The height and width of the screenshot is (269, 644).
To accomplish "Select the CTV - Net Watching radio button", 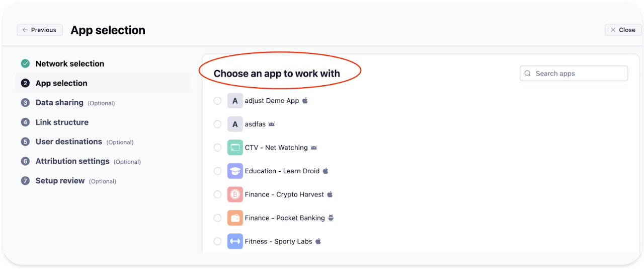I will (217, 148).
